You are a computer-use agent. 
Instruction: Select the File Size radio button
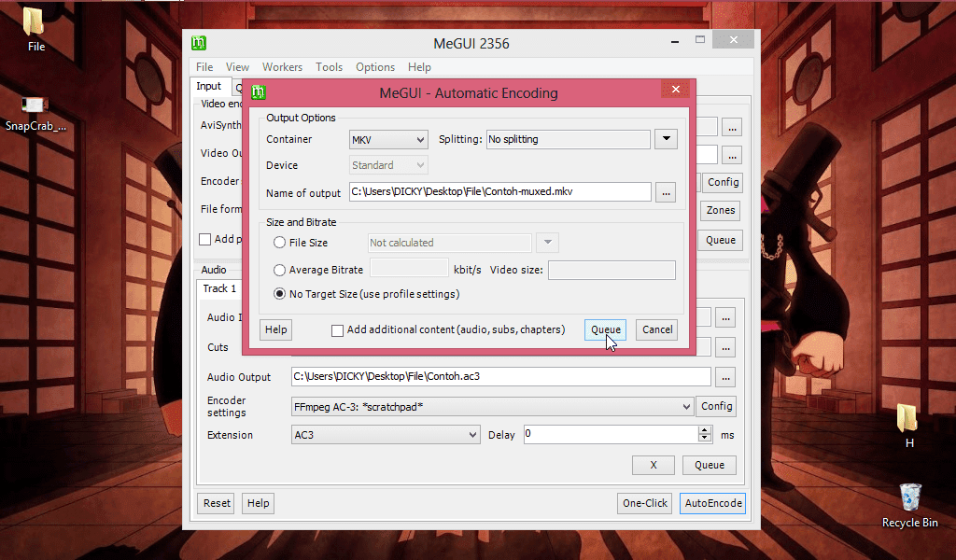pyautogui.click(x=279, y=243)
